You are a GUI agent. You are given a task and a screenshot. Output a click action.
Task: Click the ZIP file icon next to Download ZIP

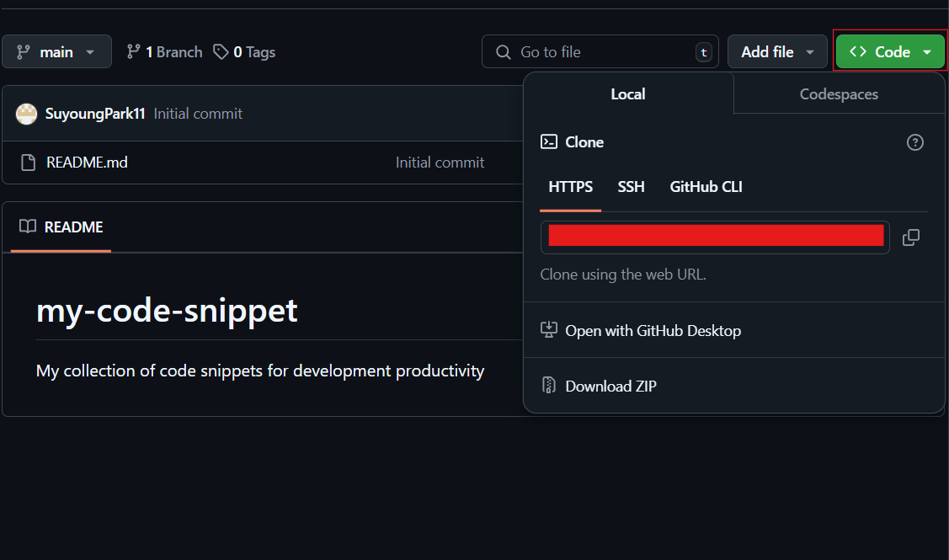[x=548, y=386]
